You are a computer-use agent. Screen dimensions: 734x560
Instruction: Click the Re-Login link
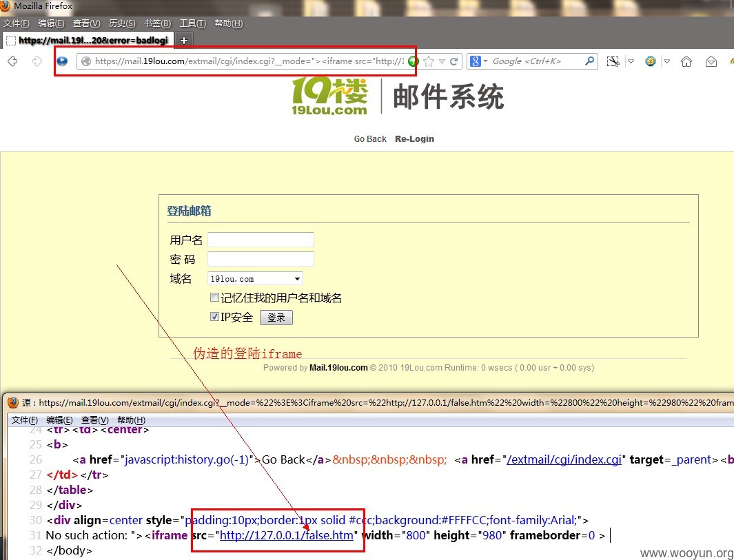click(414, 139)
